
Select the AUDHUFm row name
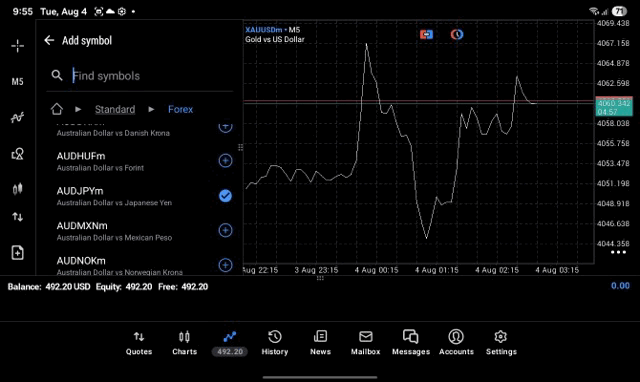click(x=81, y=156)
